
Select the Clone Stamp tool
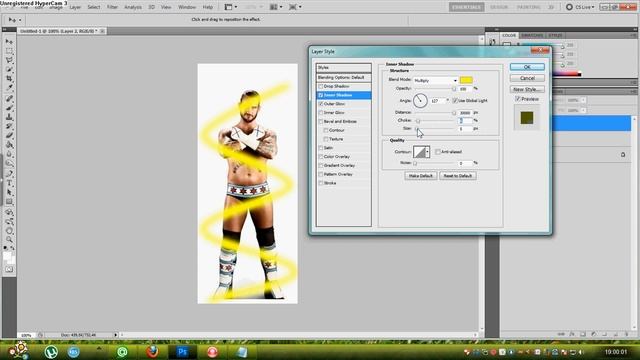click(9, 117)
